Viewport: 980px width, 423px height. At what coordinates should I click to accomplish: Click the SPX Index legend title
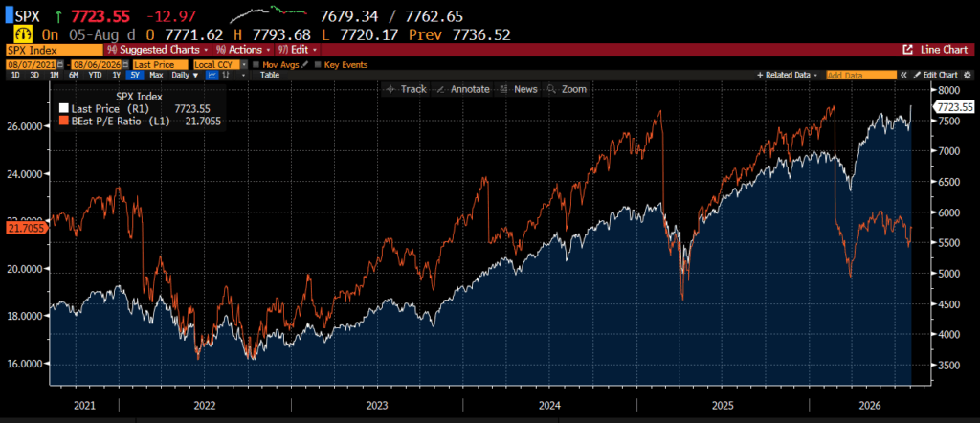tap(139, 97)
